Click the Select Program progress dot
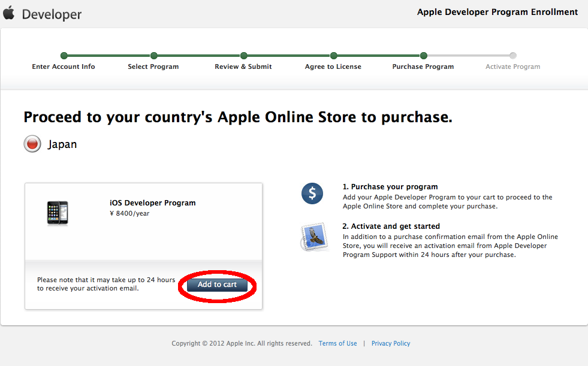Image resolution: width=588 pixels, height=366 pixels. [154, 56]
